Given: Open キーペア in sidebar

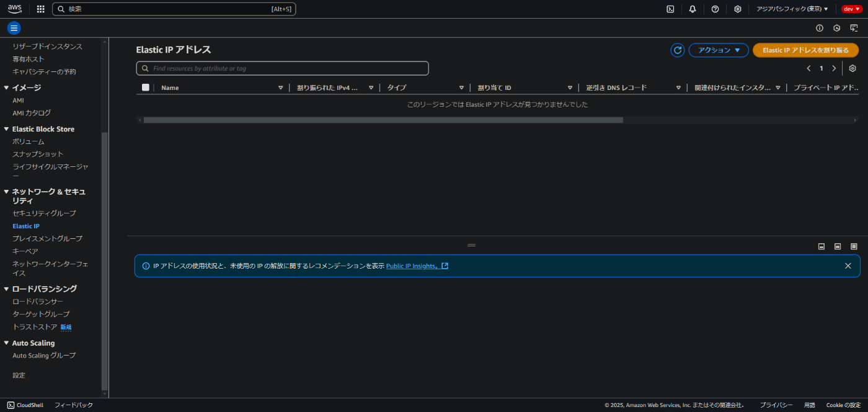Looking at the screenshot, I should pyautogui.click(x=25, y=251).
